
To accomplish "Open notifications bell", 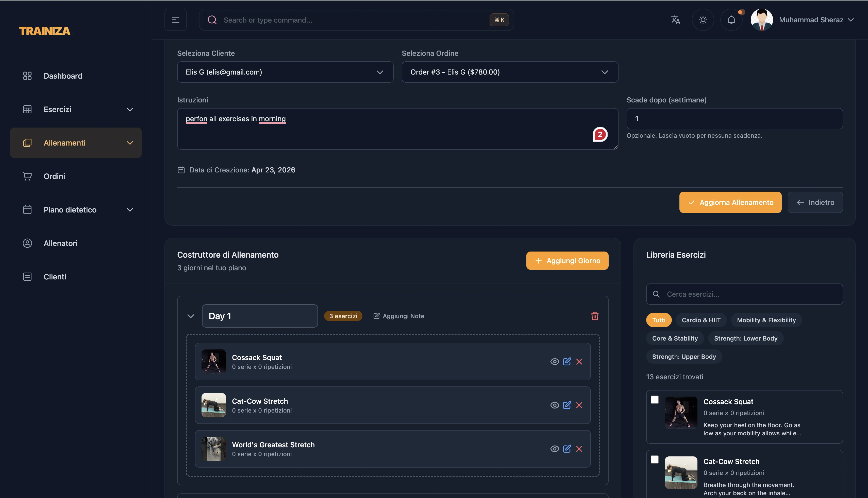I will pyautogui.click(x=731, y=20).
